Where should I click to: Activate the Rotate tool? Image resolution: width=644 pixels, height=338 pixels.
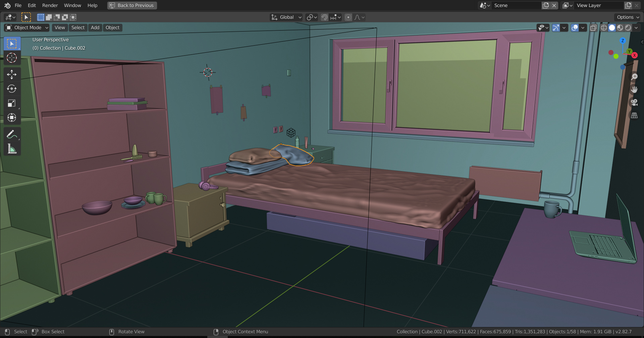tap(12, 89)
